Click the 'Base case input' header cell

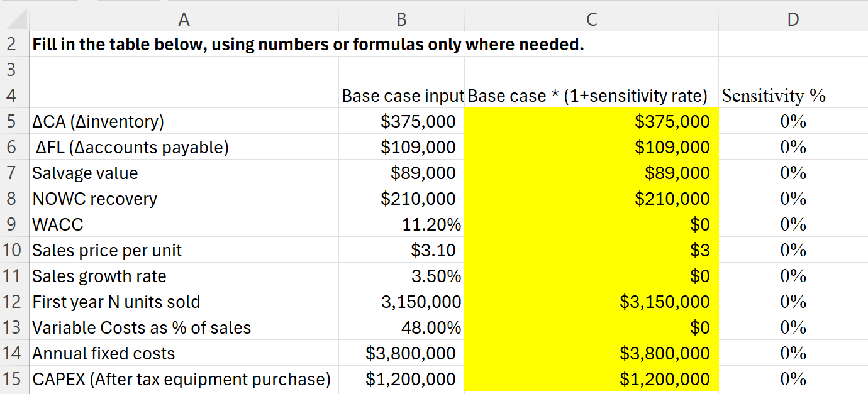click(401, 96)
